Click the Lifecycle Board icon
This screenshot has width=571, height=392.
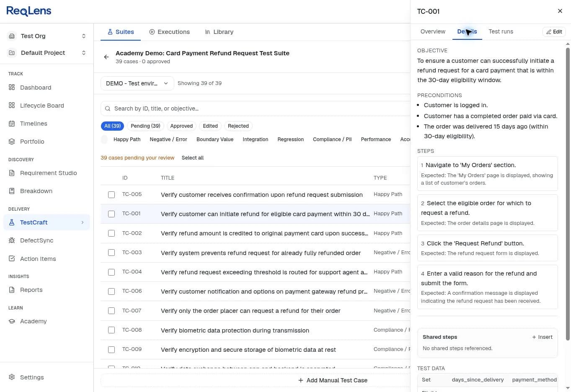[x=12, y=106]
